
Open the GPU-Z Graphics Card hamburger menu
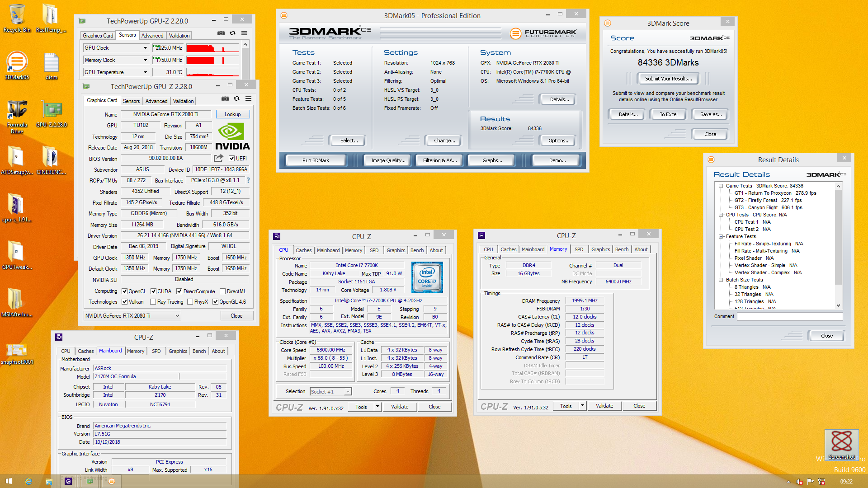click(x=248, y=99)
